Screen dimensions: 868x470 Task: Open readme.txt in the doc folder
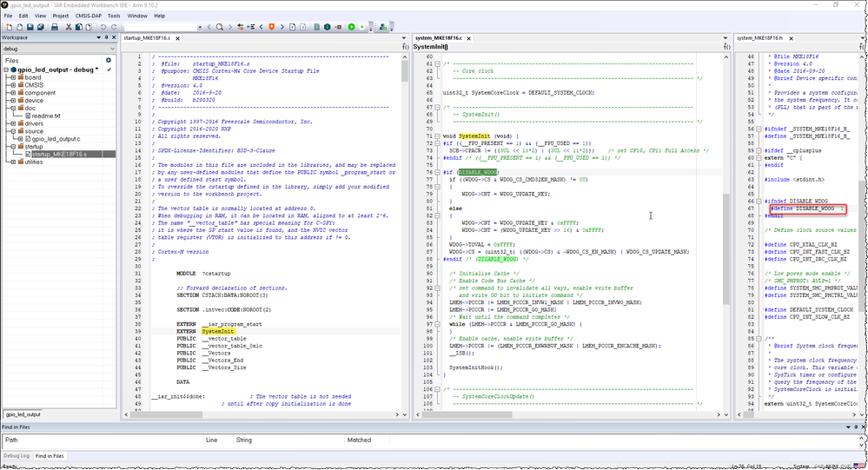[46, 116]
